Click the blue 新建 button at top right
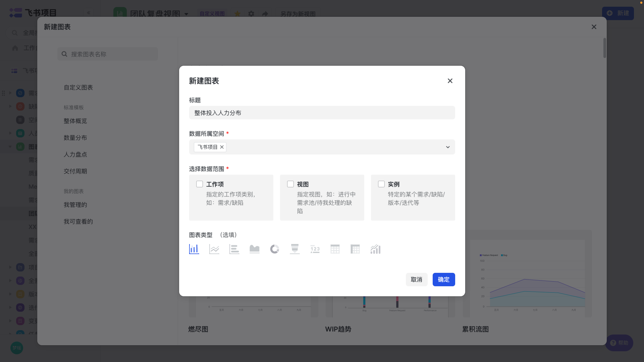 pos(618,13)
